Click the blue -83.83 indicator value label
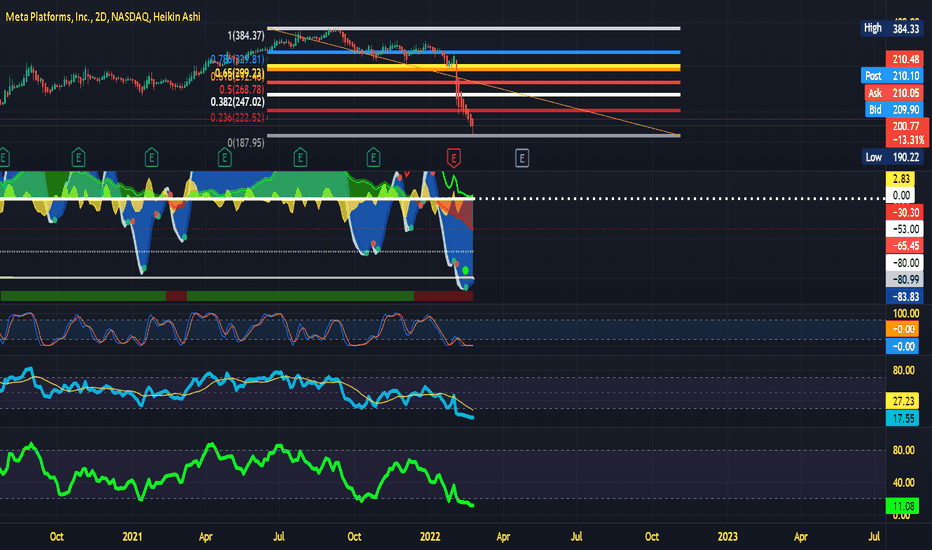Viewport: 932px width, 550px height. (905, 296)
